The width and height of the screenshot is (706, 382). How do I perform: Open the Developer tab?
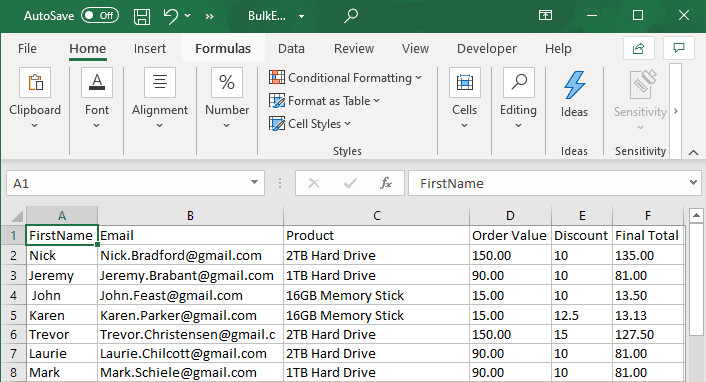click(x=487, y=48)
